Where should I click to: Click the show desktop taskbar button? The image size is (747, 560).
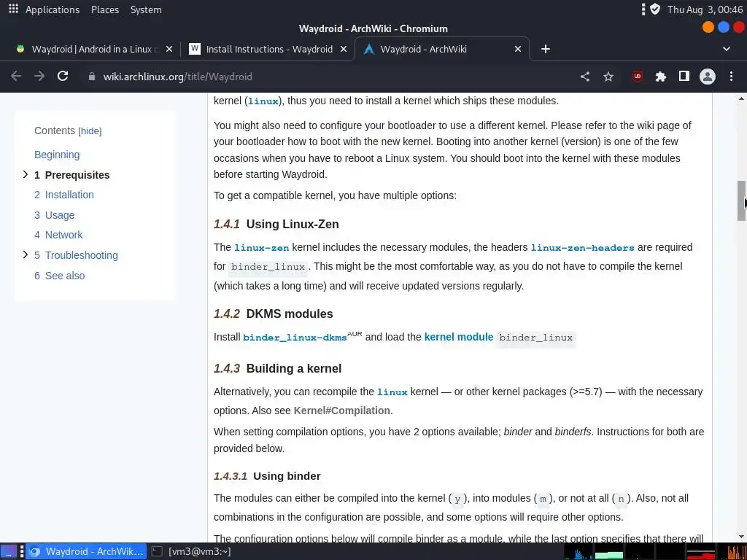click(8, 551)
